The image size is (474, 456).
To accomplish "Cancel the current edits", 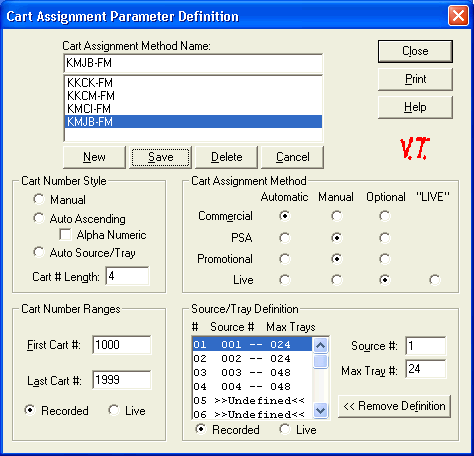I will click(292, 157).
